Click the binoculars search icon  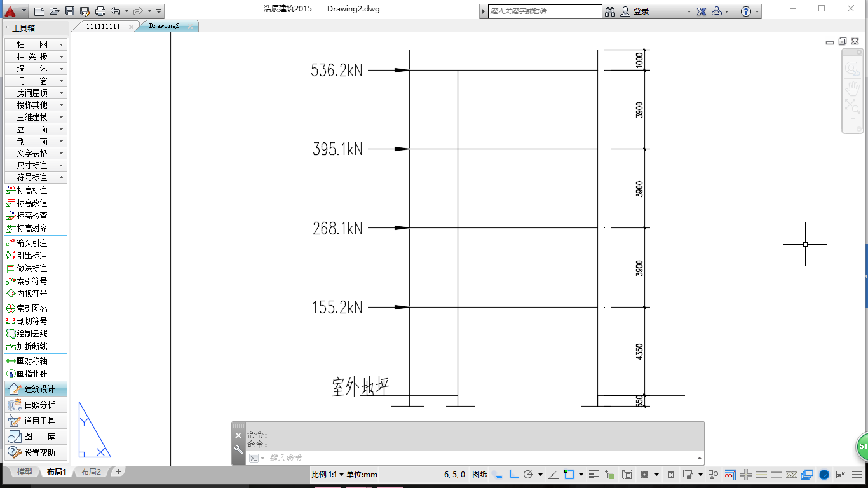(610, 11)
